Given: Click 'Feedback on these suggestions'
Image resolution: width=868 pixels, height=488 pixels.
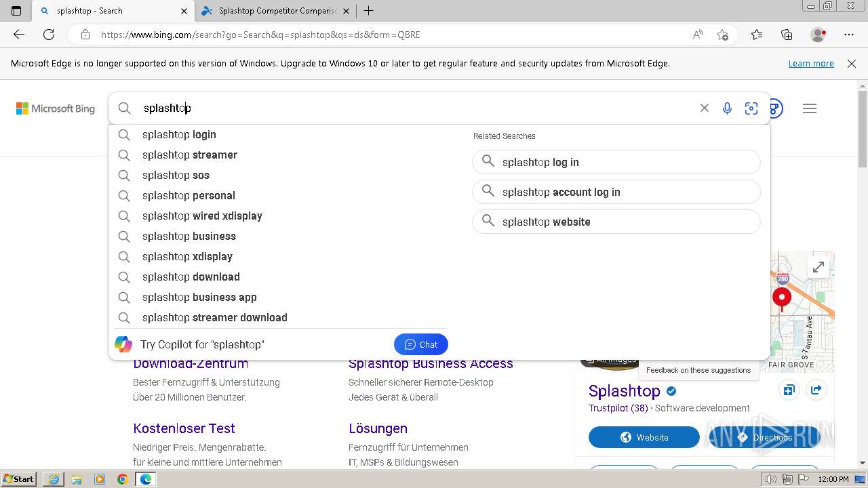Looking at the screenshot, I should (x=698, y=370).
